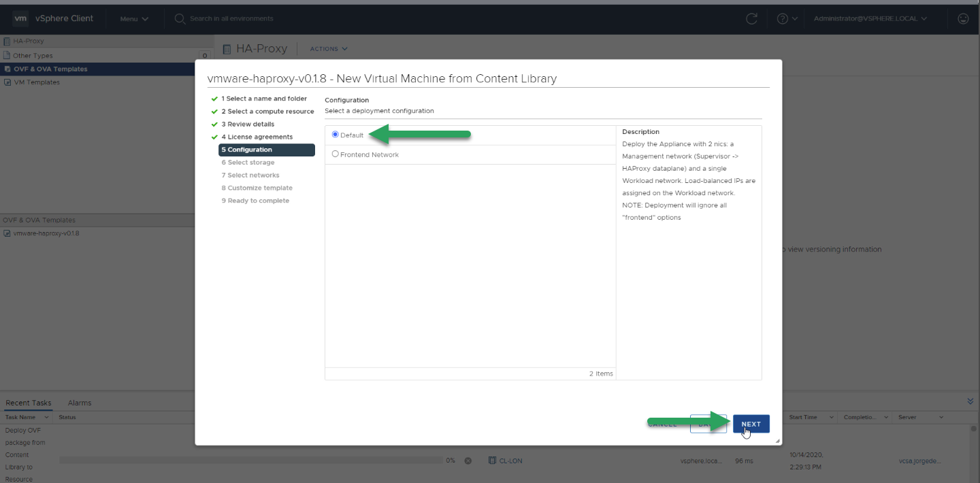Viewport: 980px width, 483px height.
Task: Select the Frontend Network configuration radio
Action: [x=336, y=154]
